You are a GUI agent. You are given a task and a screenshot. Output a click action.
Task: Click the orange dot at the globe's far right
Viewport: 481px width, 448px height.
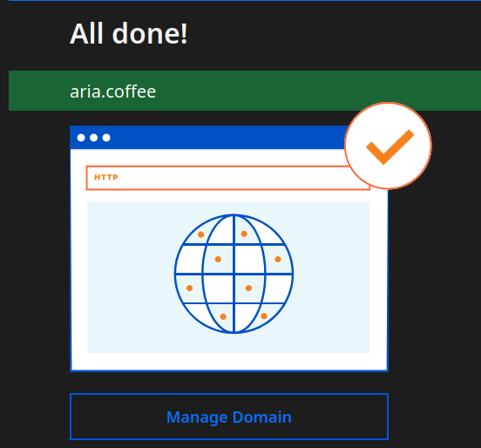[278, 259]
